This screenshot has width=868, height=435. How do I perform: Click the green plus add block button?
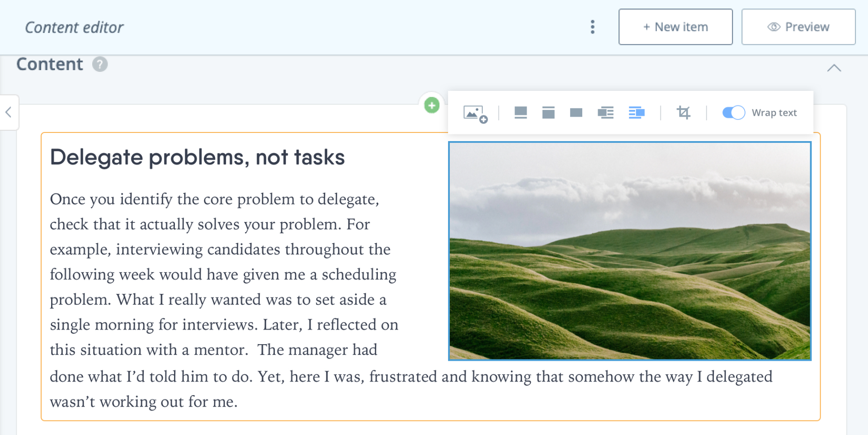432,105
